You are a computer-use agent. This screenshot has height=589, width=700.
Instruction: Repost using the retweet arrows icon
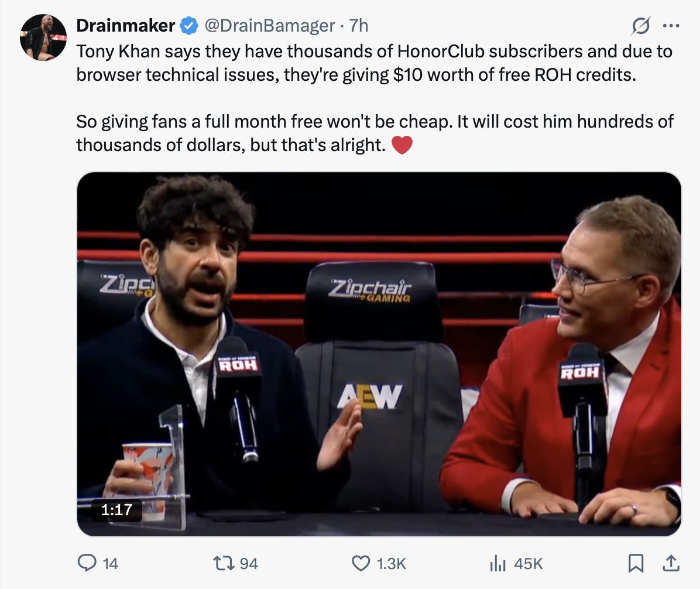pos(224,563)
